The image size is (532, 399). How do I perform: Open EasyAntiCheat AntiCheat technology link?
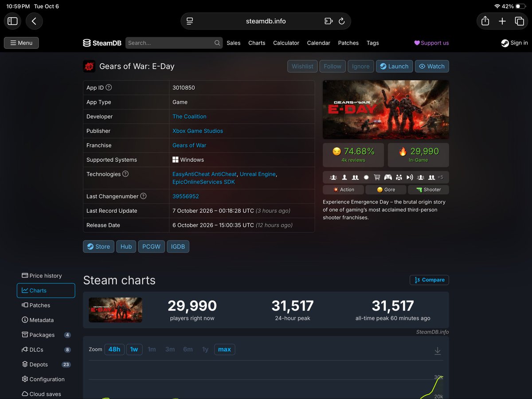[x=204, y=174]
